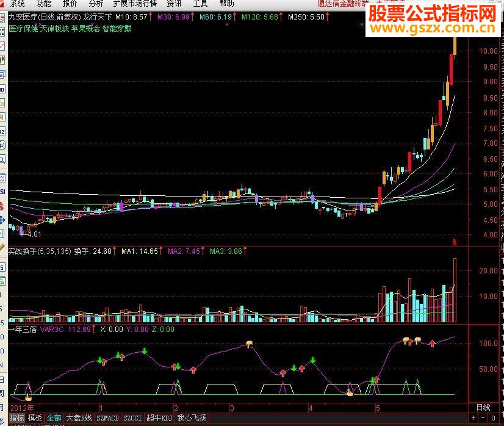This screenshot has height=426, width=504.
Task: Open the 系统 menu
Action: click(x=17, y=4)
